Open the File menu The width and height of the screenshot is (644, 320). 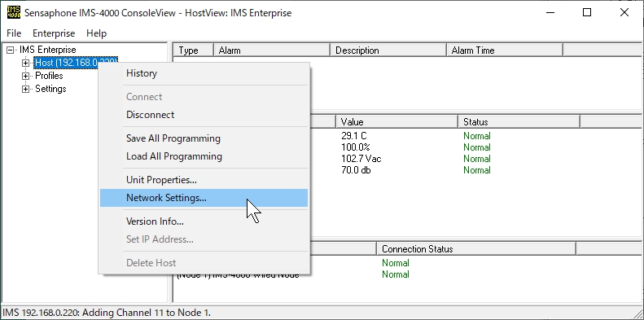pos(14,33)
